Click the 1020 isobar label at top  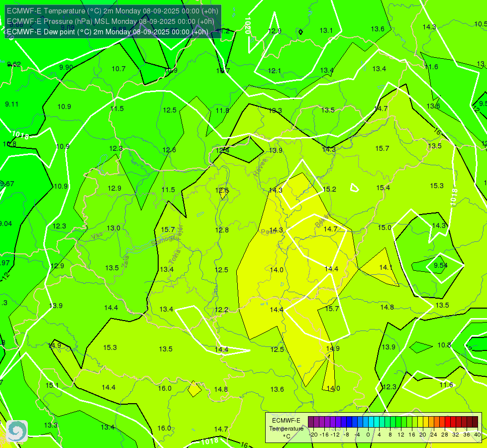(x=248, y=25)
